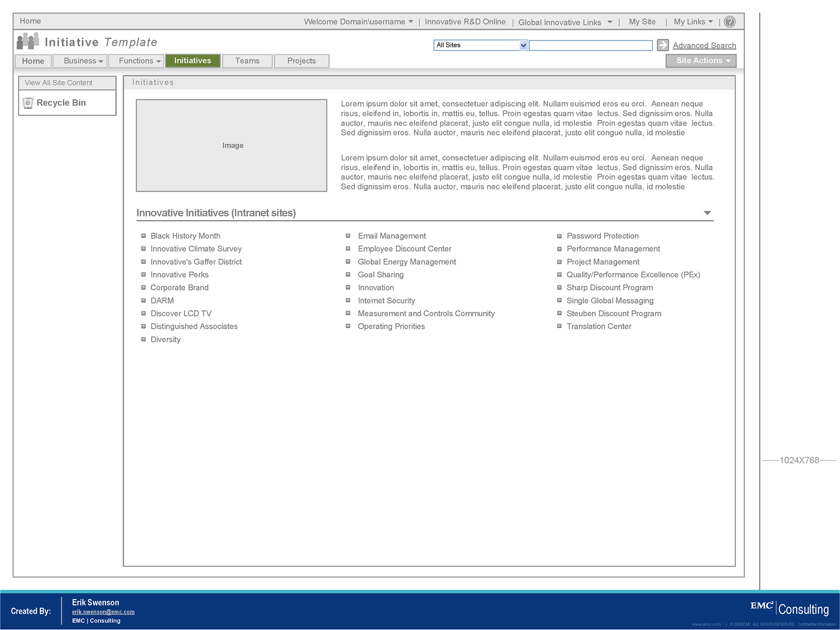Collapse the Innovative Initiatives section arrow

coord(707,213)
